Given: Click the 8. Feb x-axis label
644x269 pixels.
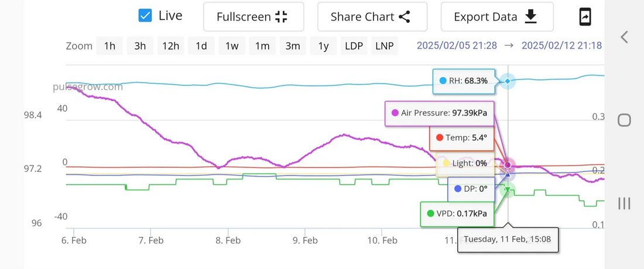Looking at the screenshot, I should 228,240.
